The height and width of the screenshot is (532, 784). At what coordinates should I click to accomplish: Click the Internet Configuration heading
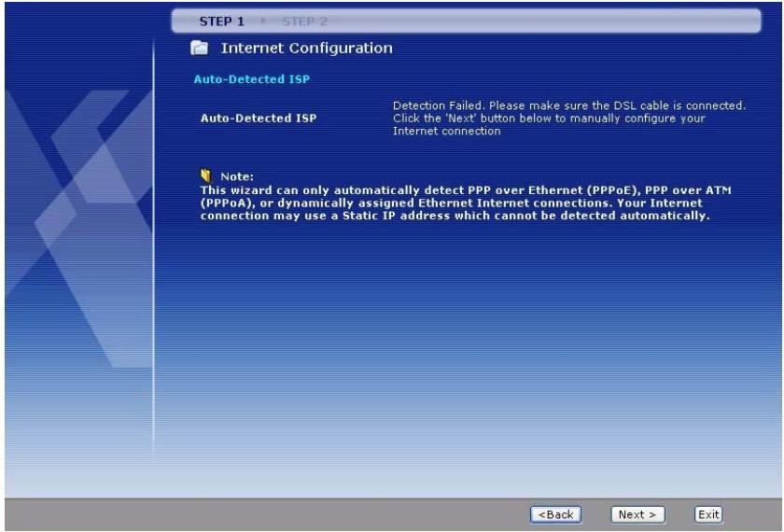304,48
